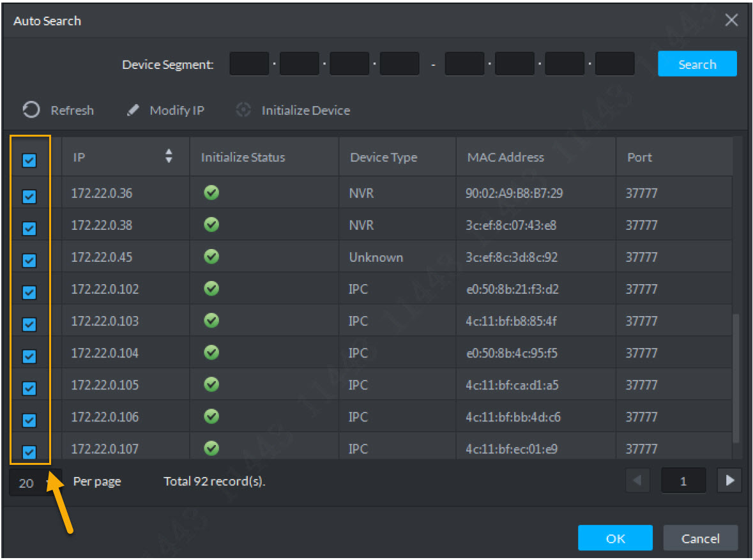Click the Initialize Device target icon
Screen dimensions: 753x560
click(243, 110)
